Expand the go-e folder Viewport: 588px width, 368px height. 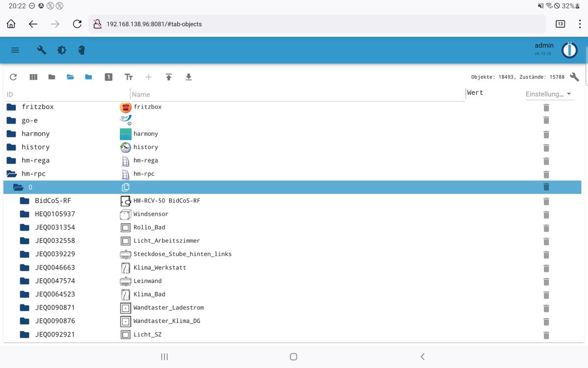[11, 120]
